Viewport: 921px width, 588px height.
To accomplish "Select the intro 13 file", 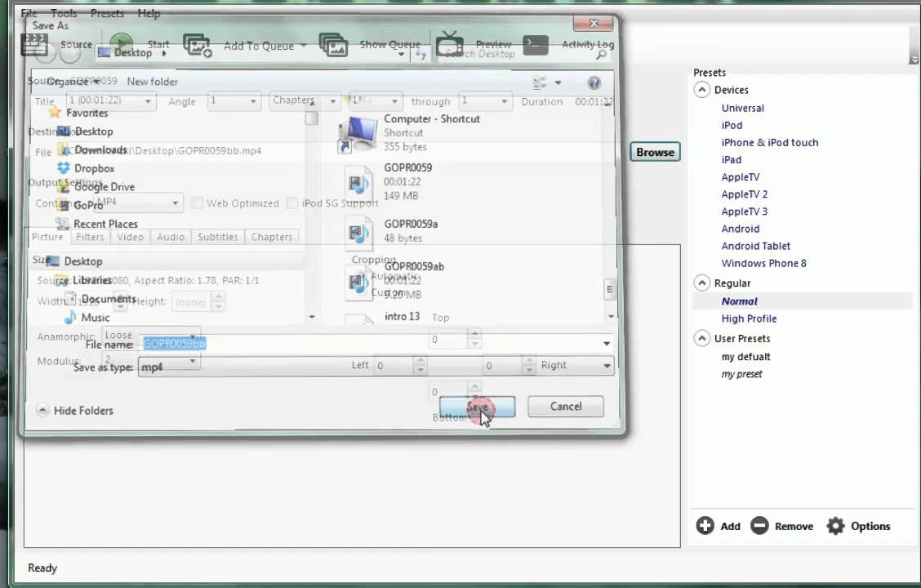I will pyautogui.click(x=402, y=317).
